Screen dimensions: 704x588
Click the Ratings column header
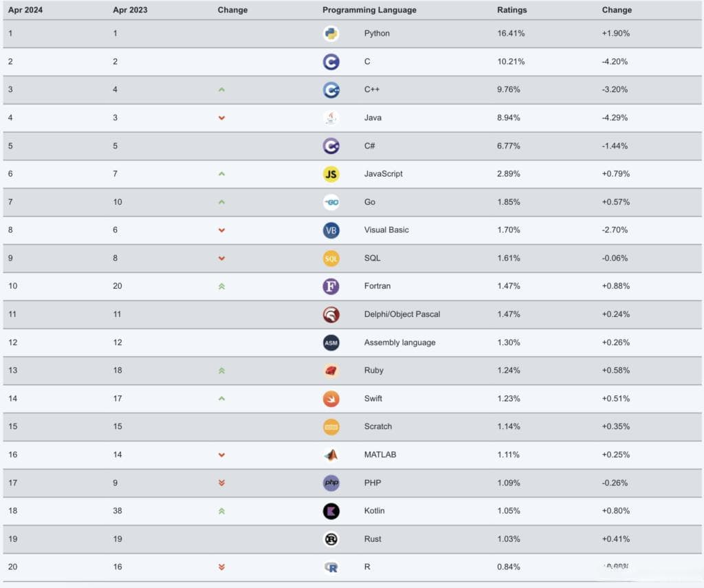pyautogui.click(x=511, y=10)
